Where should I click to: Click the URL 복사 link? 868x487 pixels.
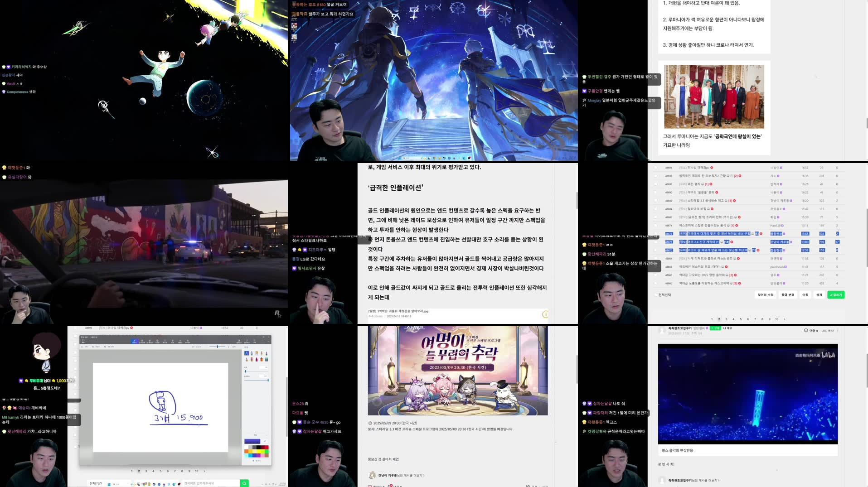[x=828, y=330]
